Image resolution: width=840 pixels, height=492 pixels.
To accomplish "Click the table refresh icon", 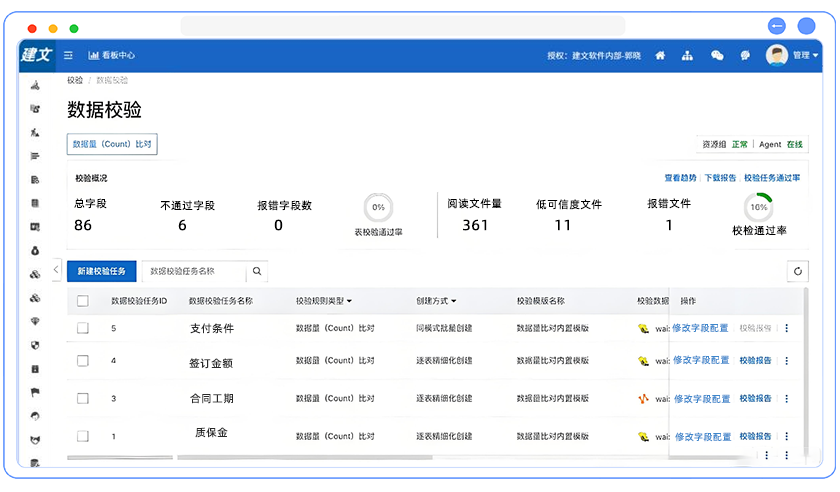I will 797,271.
